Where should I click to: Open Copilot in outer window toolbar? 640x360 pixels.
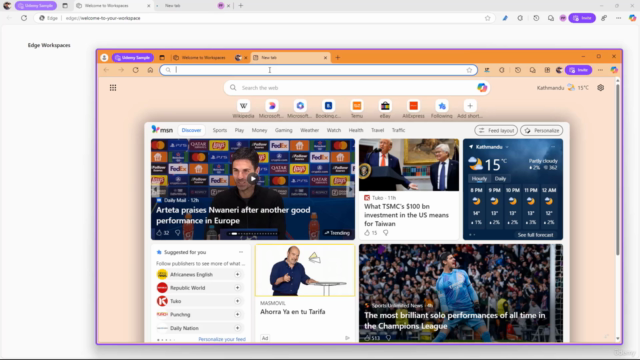tap(632, 18)
